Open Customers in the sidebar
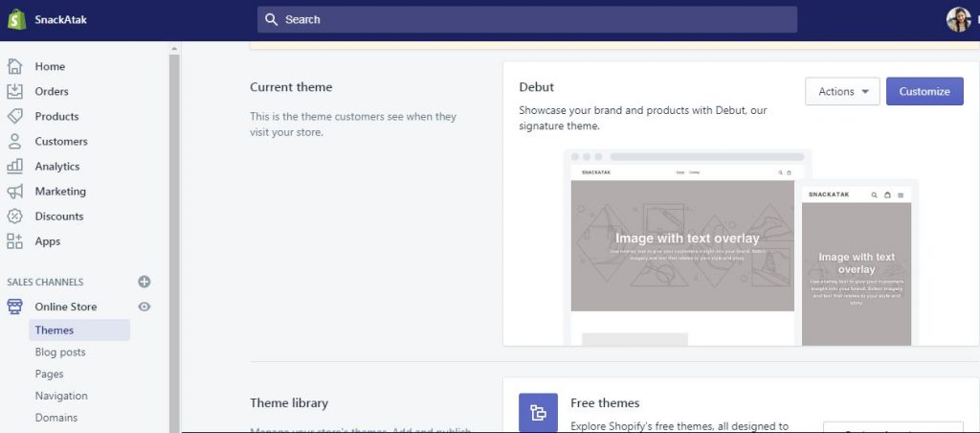Image resolution: width=980 pixels, height=433 pixels. tap(61, 142)
